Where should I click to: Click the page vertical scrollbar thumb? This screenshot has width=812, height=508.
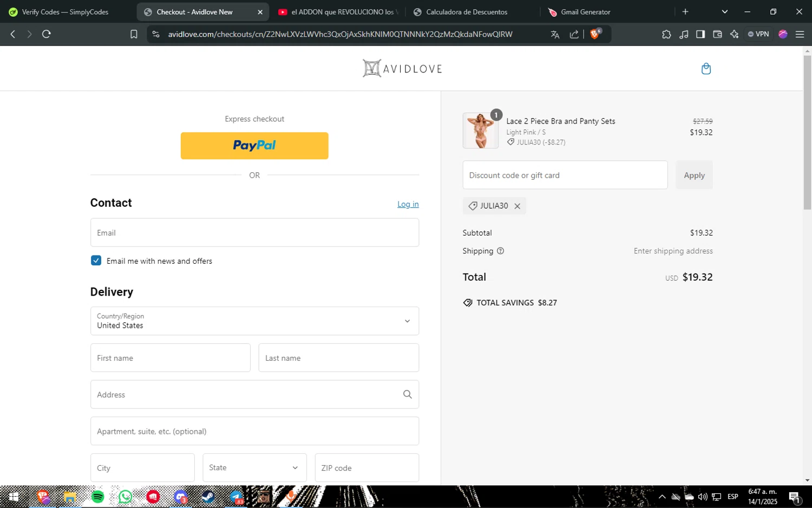coord(807,133)
